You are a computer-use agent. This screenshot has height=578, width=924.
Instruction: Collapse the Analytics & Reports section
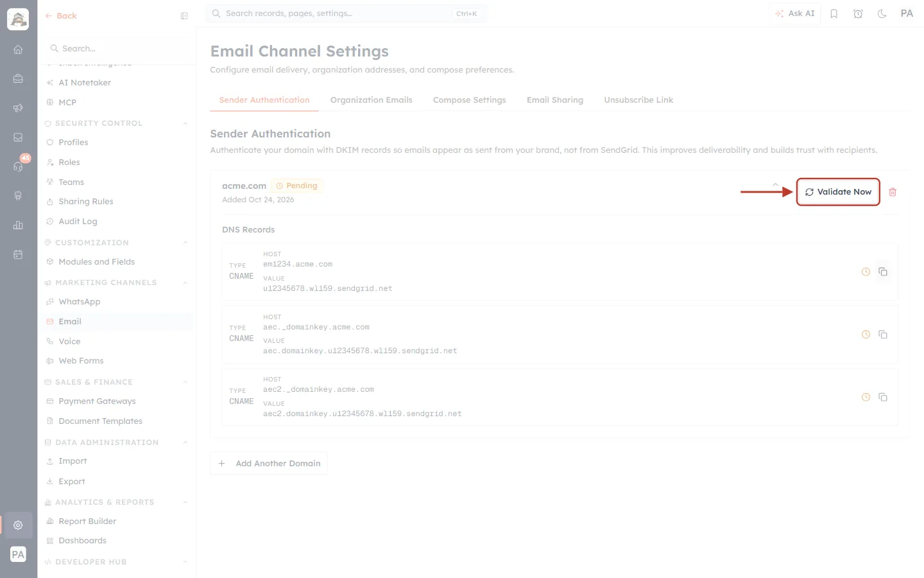[x=185, y=502]
